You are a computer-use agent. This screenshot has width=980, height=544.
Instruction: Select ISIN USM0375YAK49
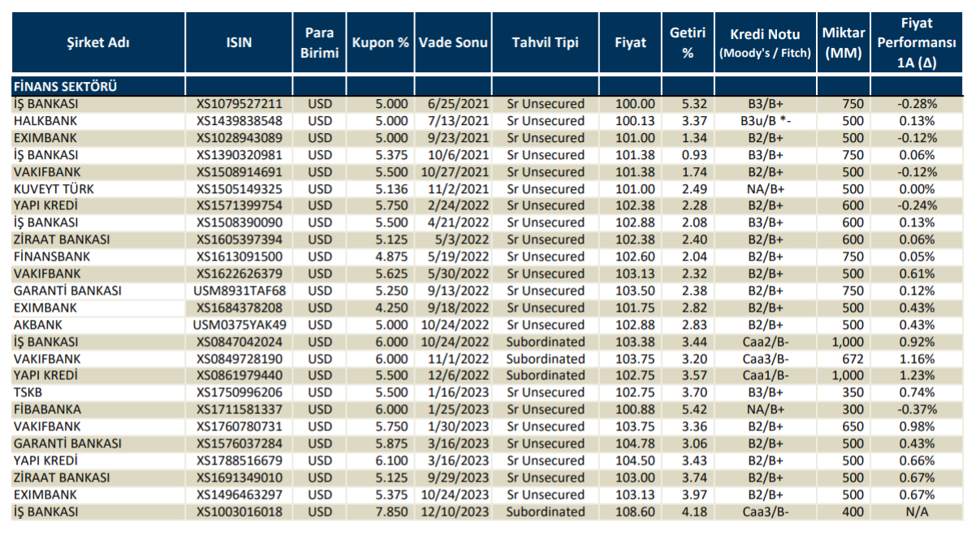tap(239, 325)
